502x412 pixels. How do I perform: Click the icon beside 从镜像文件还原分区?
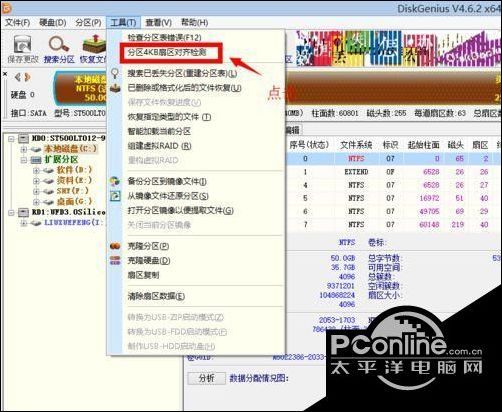tap(115, 196)
